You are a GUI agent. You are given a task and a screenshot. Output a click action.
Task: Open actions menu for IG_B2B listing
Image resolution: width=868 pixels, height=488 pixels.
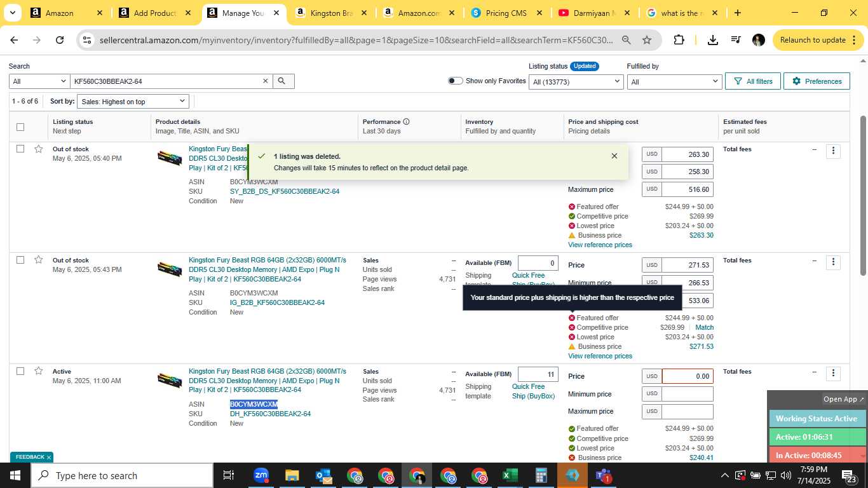[x=833, y=262]
